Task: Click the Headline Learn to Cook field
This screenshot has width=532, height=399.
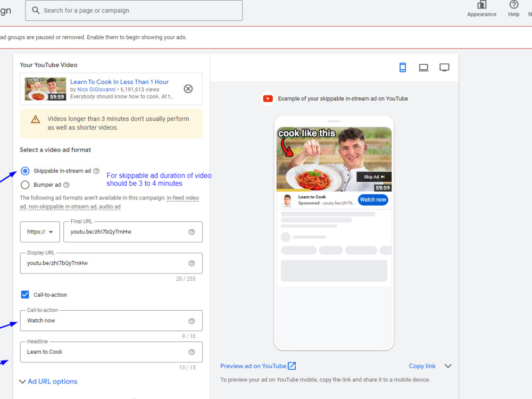Action: coord(111,352)
